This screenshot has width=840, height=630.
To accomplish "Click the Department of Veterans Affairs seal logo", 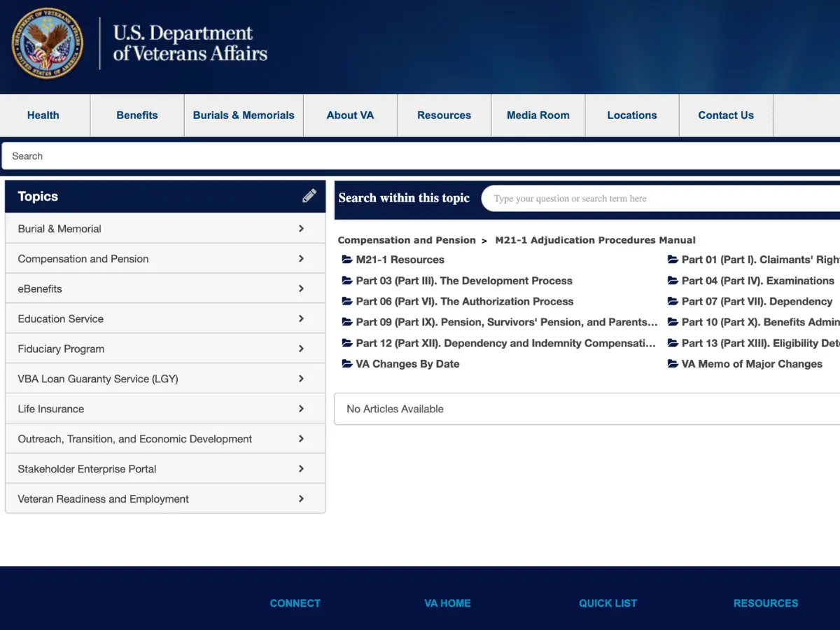I will point(48,43).
